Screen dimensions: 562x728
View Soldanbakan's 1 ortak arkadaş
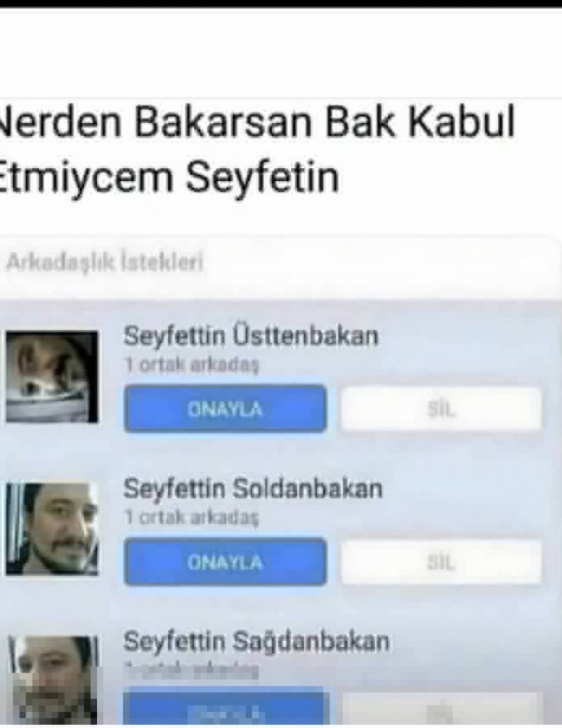192,517
